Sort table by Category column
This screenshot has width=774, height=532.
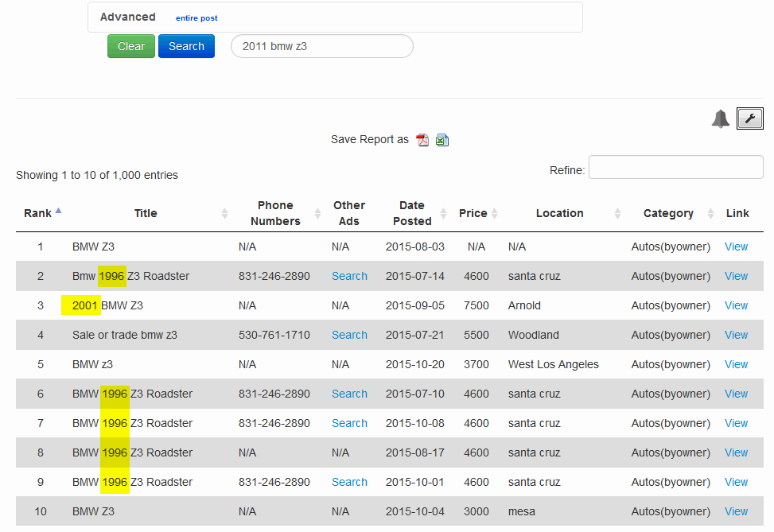click(668, 213)
